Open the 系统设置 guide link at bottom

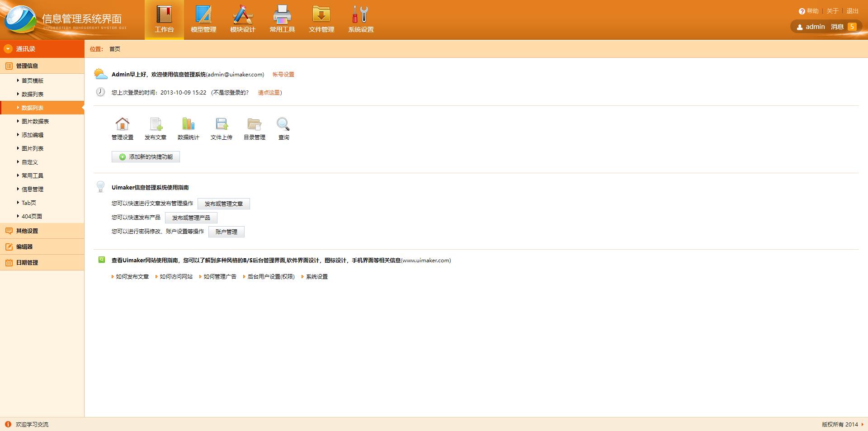coord(317,276)
